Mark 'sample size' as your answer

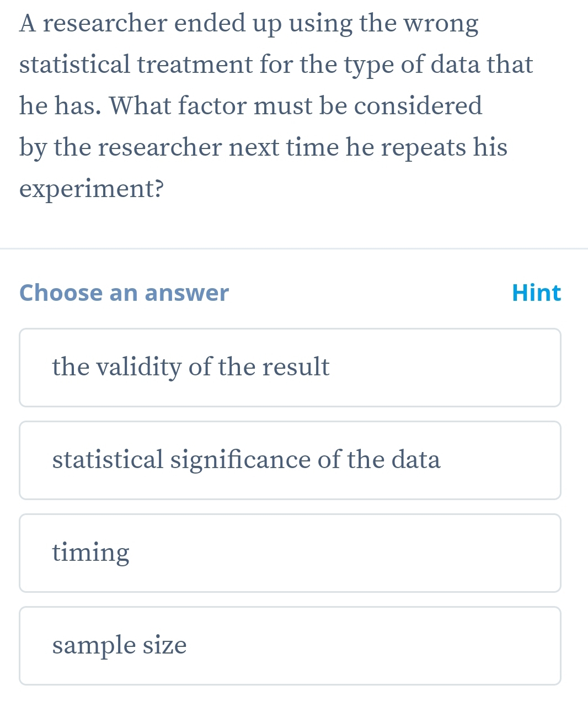[x=120, y=645]
